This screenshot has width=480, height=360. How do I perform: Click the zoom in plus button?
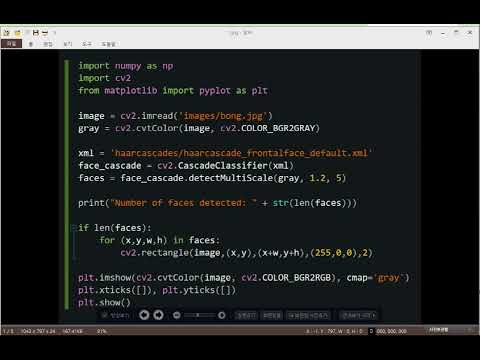tap(222, 315)
